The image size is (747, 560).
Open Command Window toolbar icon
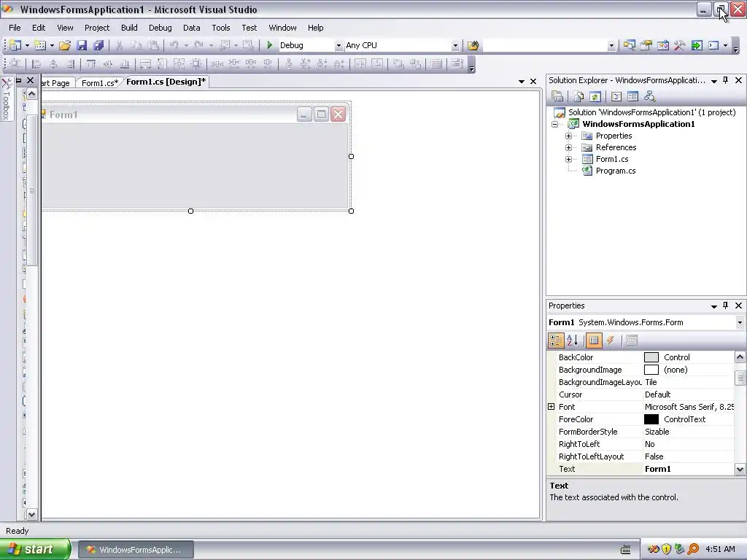pyautogui.click(x=713, y=45)
